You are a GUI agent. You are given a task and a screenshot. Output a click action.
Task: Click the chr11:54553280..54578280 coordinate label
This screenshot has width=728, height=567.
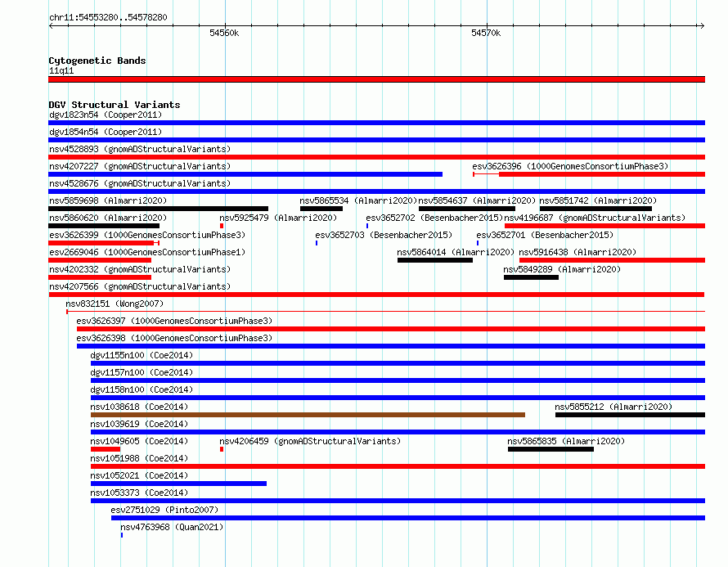coord(108,17)
